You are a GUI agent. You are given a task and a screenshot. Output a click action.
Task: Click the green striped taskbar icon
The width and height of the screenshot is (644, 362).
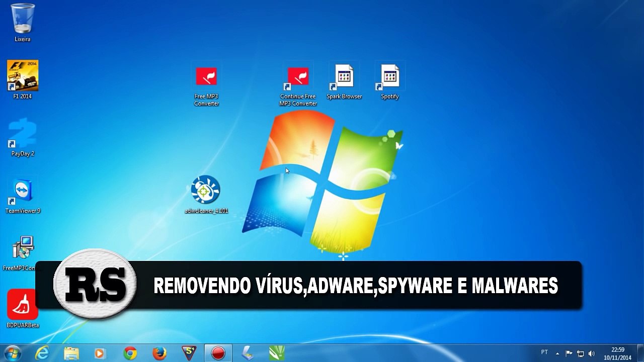pos(277,353)
